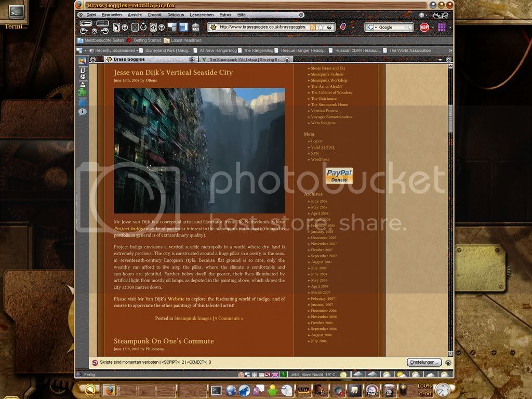Click the UK flag icon in status bar
Viewport: 532px width, 399px height.
pyautogui.click(x=275, y=375)
